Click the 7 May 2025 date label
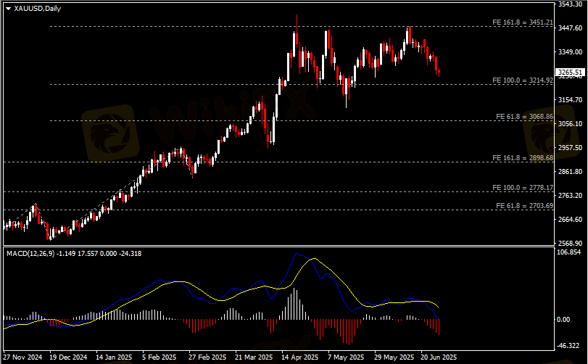Screen dimensions: 588x364 point(346,357)
